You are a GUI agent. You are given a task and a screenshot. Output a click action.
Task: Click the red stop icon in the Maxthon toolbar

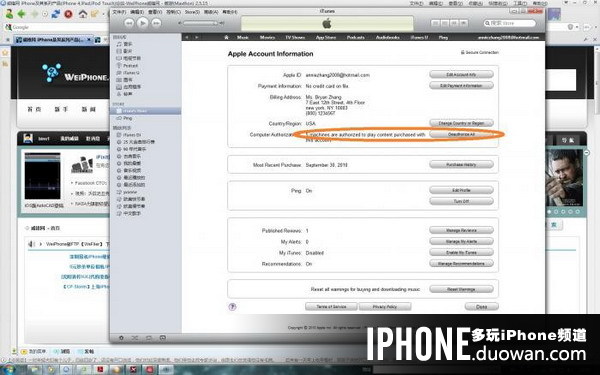68,14
